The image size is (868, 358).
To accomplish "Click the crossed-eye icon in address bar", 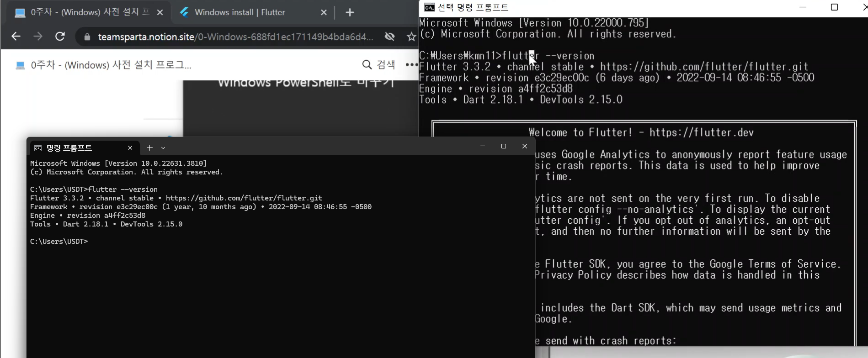I will tap(389, 37).
